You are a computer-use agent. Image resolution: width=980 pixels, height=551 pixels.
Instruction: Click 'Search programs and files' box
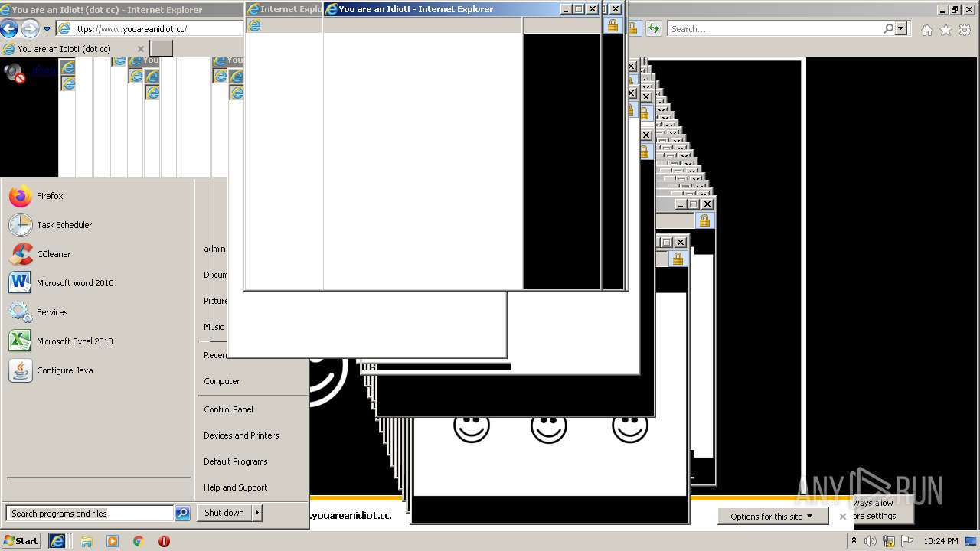coord(90,514)
